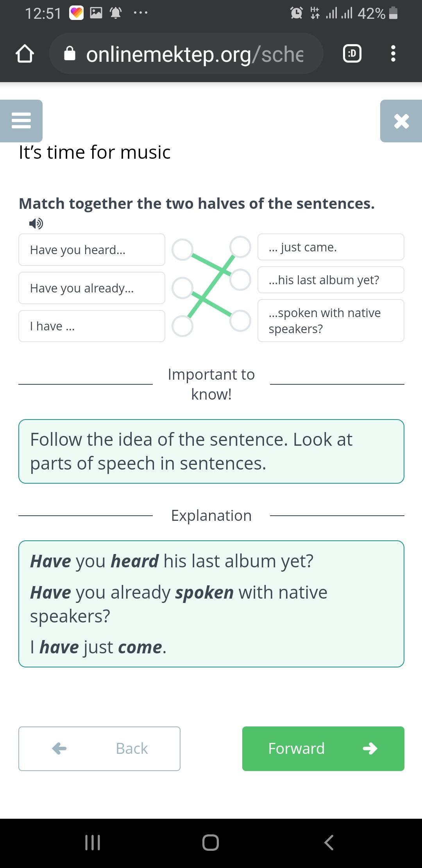Tap the lock icon in address bar
Image resolution: width=422 pixels, height=868 pixels.
[x=70, y=54]
